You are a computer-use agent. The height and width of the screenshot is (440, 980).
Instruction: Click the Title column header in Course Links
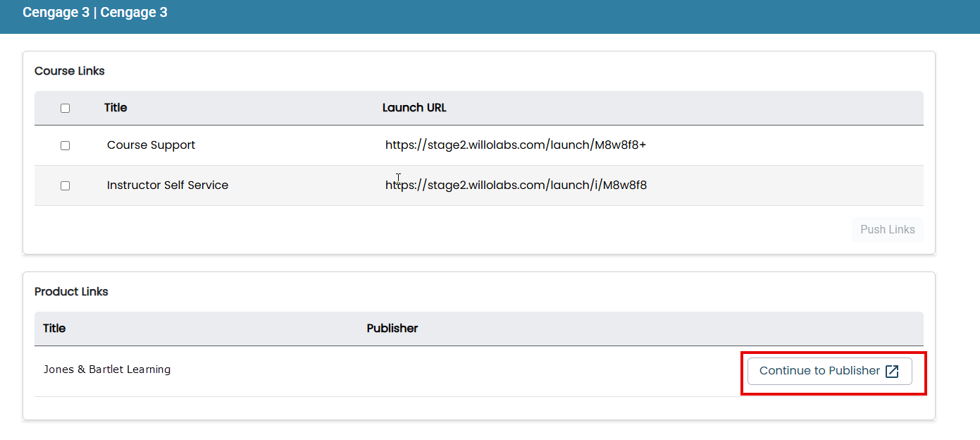(116, 108)
